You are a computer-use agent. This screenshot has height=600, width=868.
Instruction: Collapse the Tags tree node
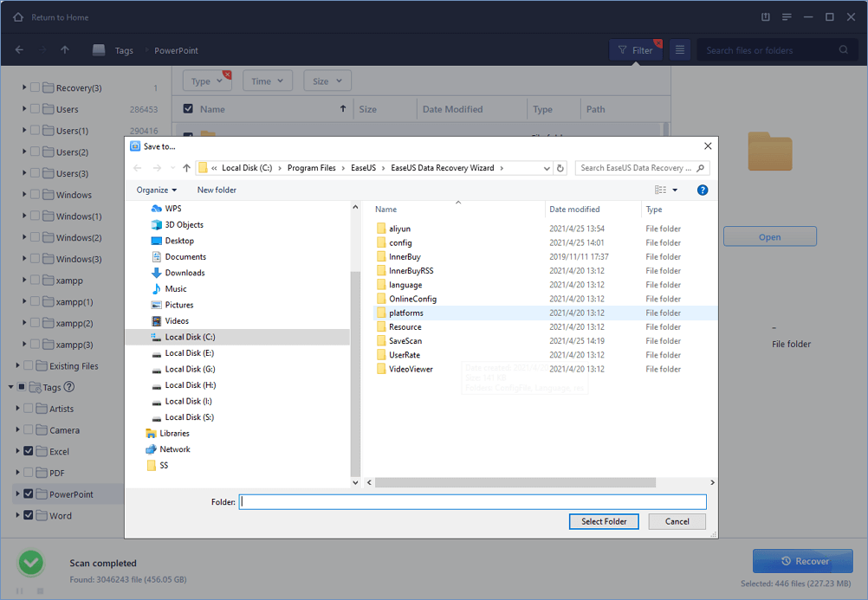[10, 387]
